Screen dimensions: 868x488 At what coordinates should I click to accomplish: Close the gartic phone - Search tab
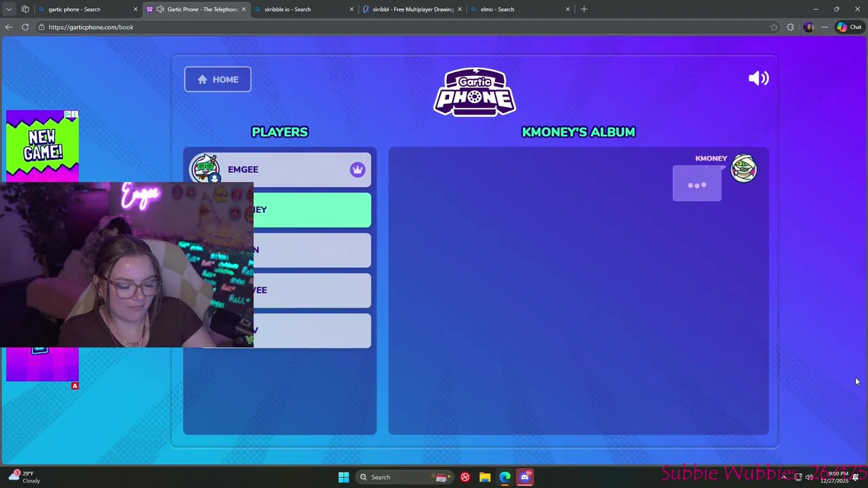[x=135, y=9]
